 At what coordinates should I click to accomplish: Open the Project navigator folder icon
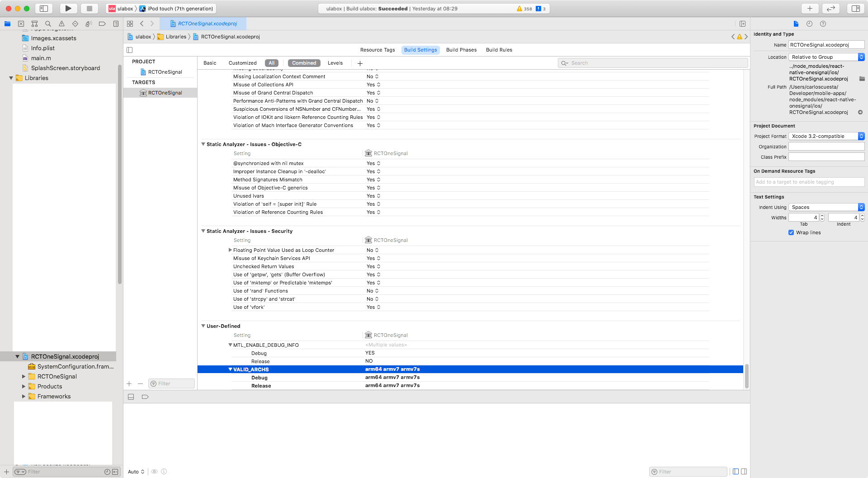(x=7, y=24)
